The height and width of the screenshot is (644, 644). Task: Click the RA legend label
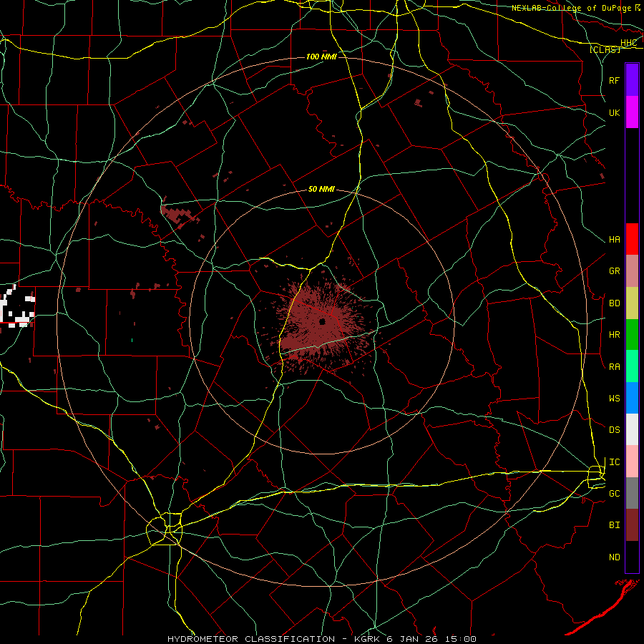tap(615, 367)
